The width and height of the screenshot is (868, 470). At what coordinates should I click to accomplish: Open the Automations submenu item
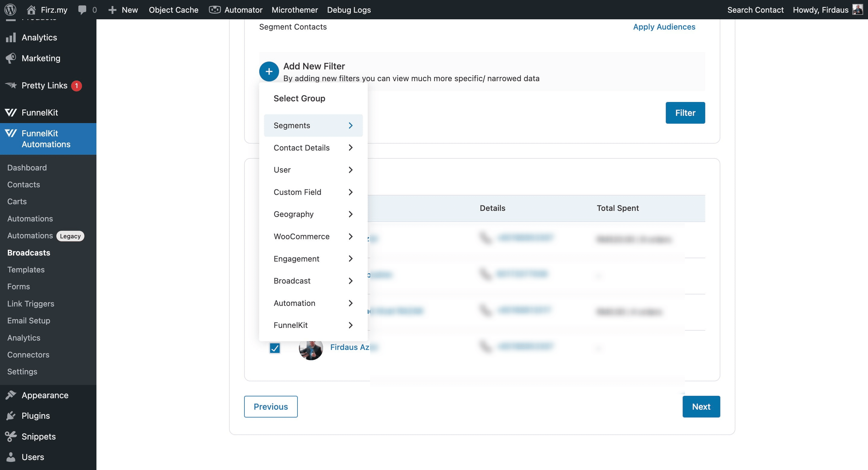coord(30,218)
